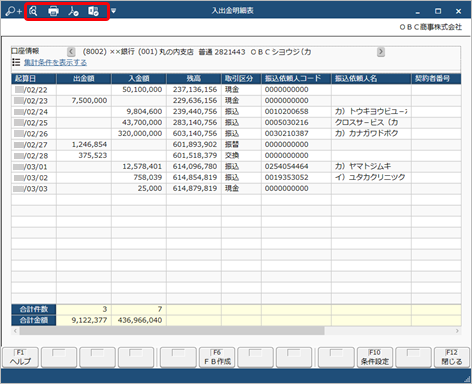
Task: Click the account description ××銀行 丸の内支店
Action: tap(197, 52)
